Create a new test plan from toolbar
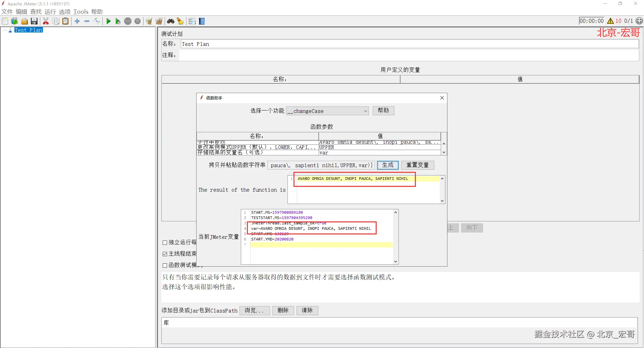The image size is (644, 348). [5, 21]
